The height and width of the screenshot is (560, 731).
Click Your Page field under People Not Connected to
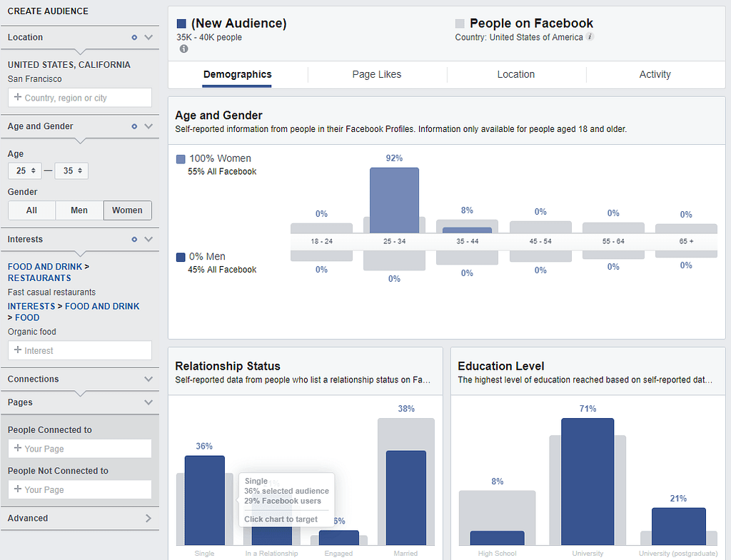80,489
